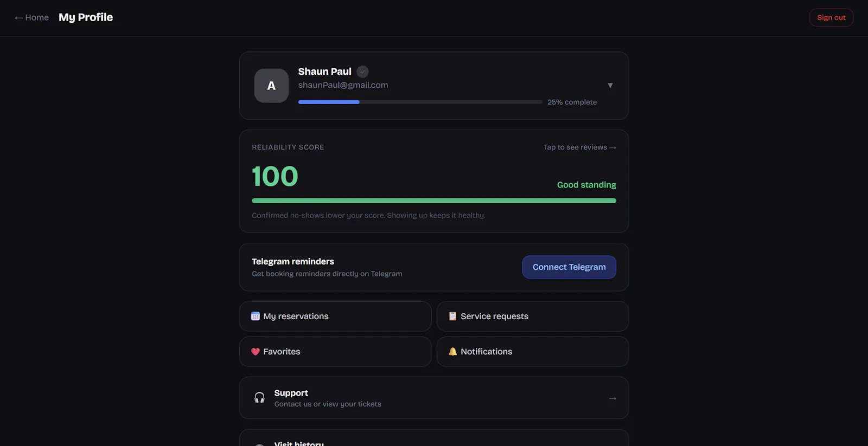This screenshot has width=868, height=446.
Task: Click the avatar tile with letter A
Action: (271, 86)
